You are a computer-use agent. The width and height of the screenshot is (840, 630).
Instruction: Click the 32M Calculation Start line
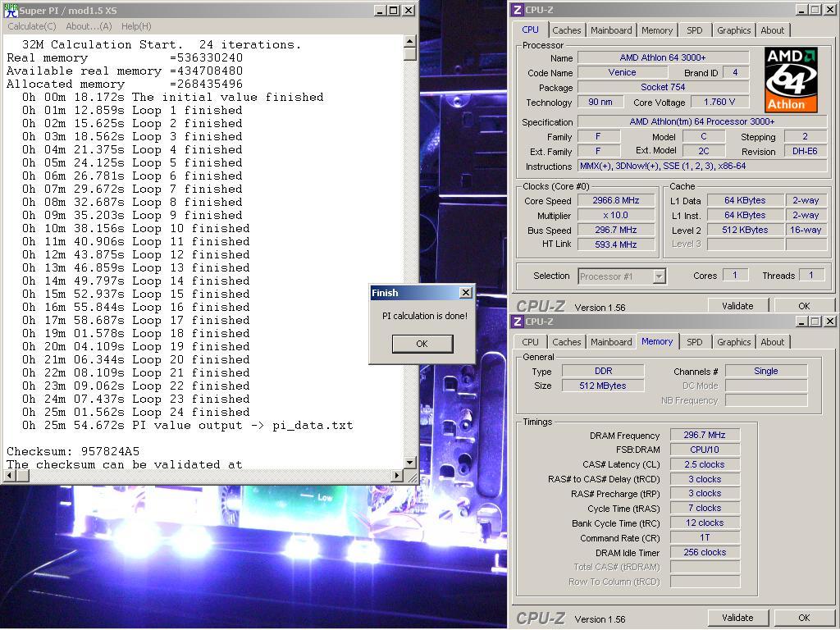tap(162, 44)
